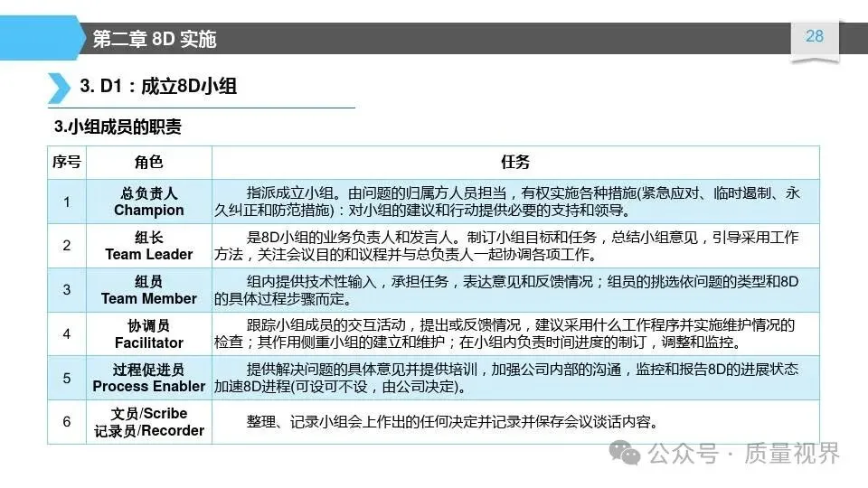Click the blue chevron arrow beside '3. D1'
The width and height of the screenshot is (868, 488).
[60, 88]
